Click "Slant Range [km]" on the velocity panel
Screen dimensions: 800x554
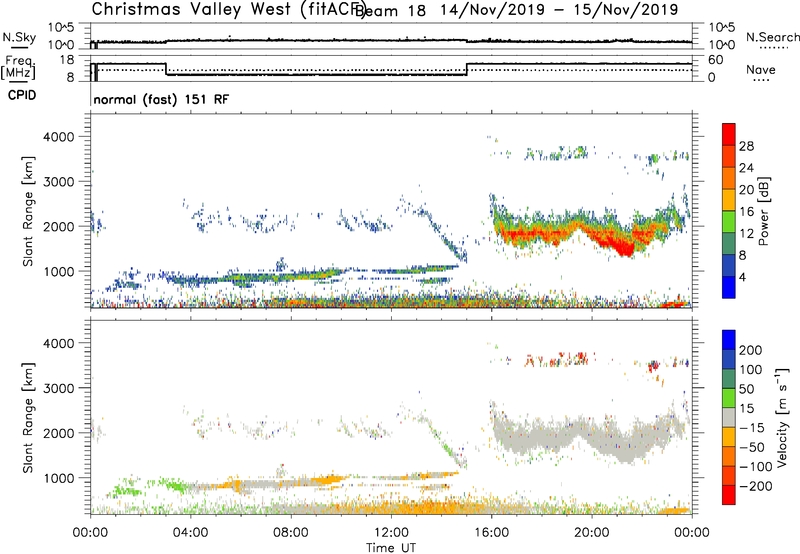(28, 418)
